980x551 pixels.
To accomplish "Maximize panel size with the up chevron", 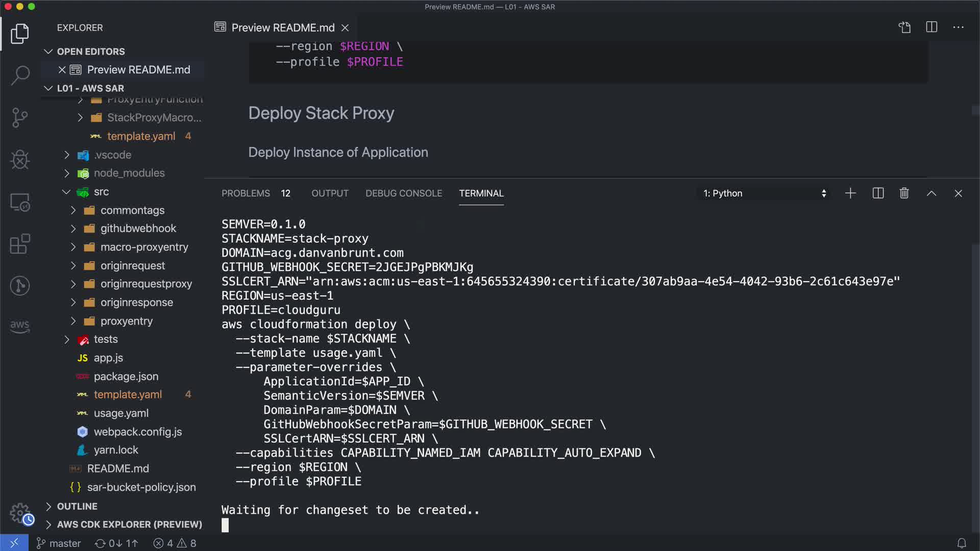I will pos(931,193).
